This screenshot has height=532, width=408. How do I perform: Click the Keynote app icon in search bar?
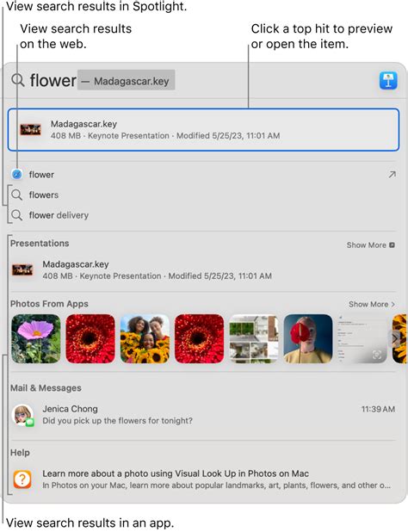click(x=388, y=80)
